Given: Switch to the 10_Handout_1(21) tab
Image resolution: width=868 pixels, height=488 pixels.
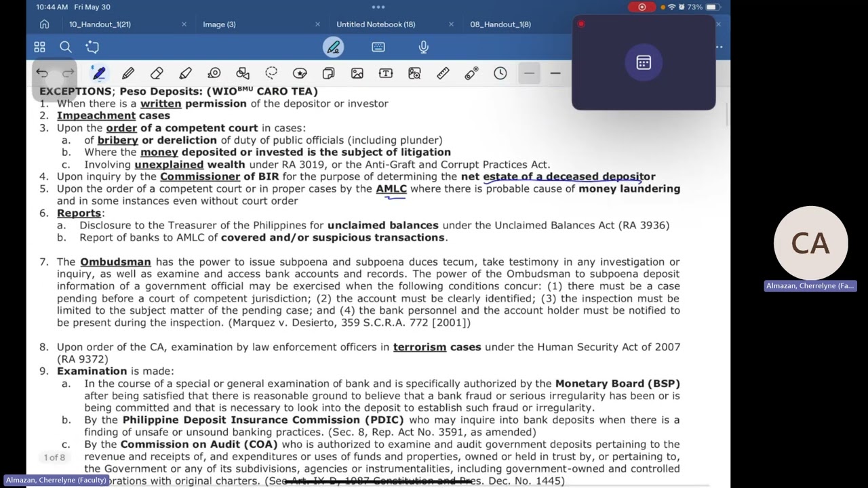Looking at the screenshot, I should click(100, 24).
